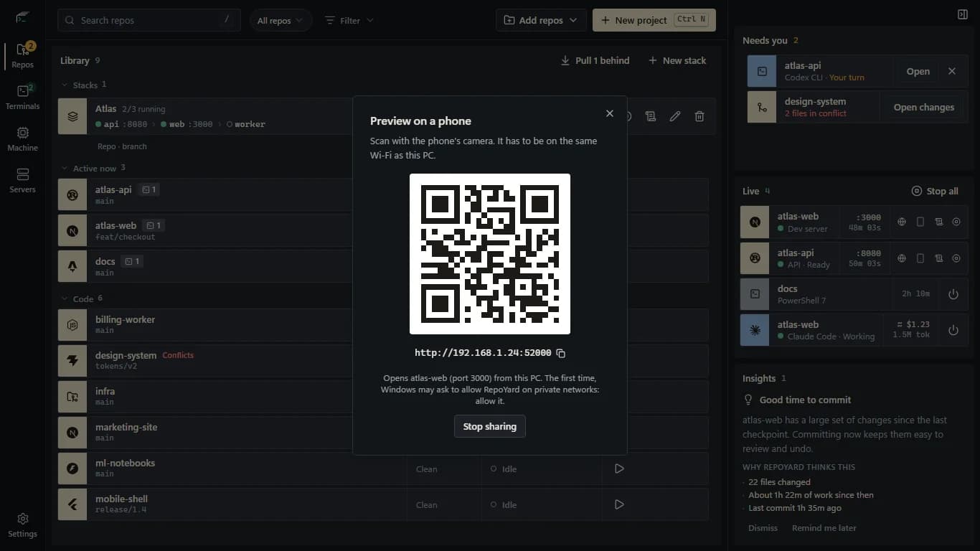The image size is (980, 551).
Task: Open the Add repos dropdown
Action: (x=541, y=20)
